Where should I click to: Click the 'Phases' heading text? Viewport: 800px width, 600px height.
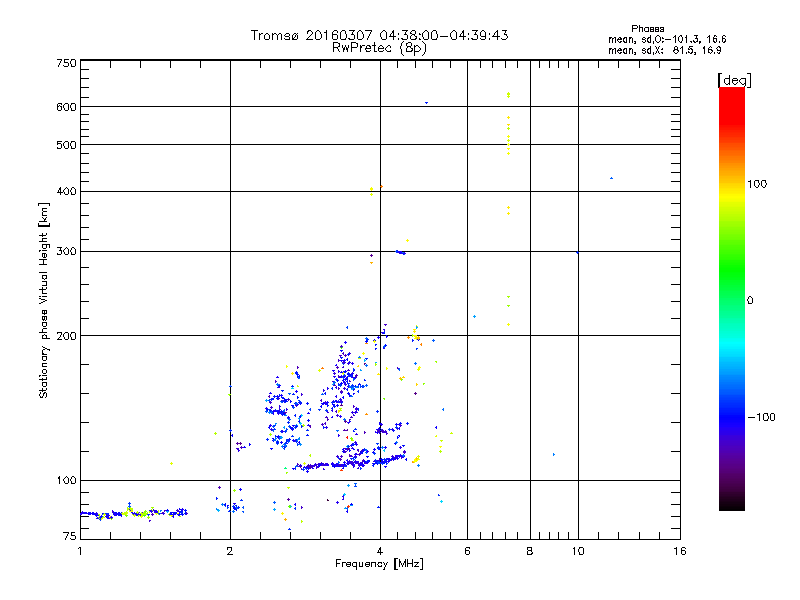647,29
